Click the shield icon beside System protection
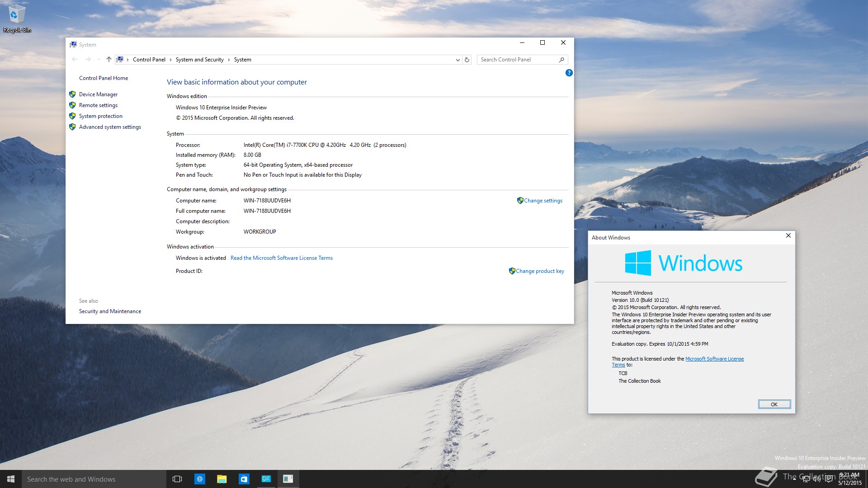868x488 pixels. pyautogui.click(x=72, y=116)
